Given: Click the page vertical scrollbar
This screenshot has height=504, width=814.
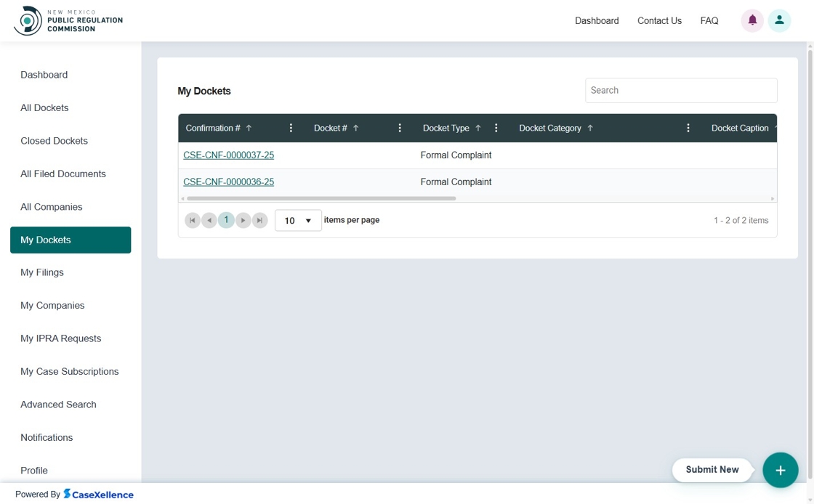Looking at the screenshot, I should [810, 264].
